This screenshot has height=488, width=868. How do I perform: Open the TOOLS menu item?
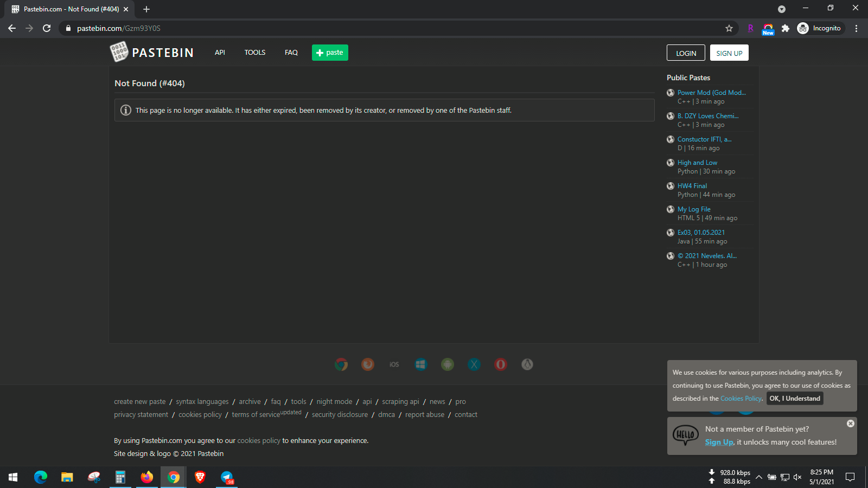point(255,53)
